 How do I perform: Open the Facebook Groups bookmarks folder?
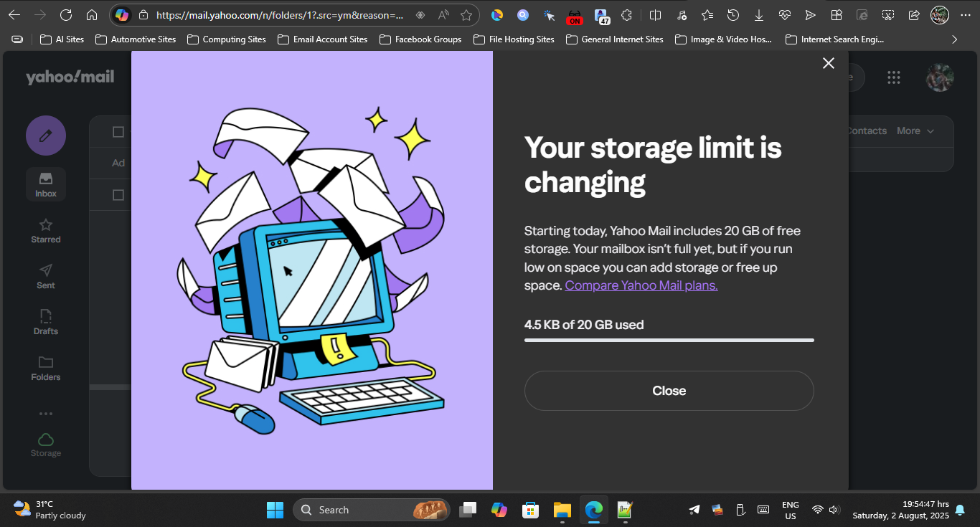[420, 39]
